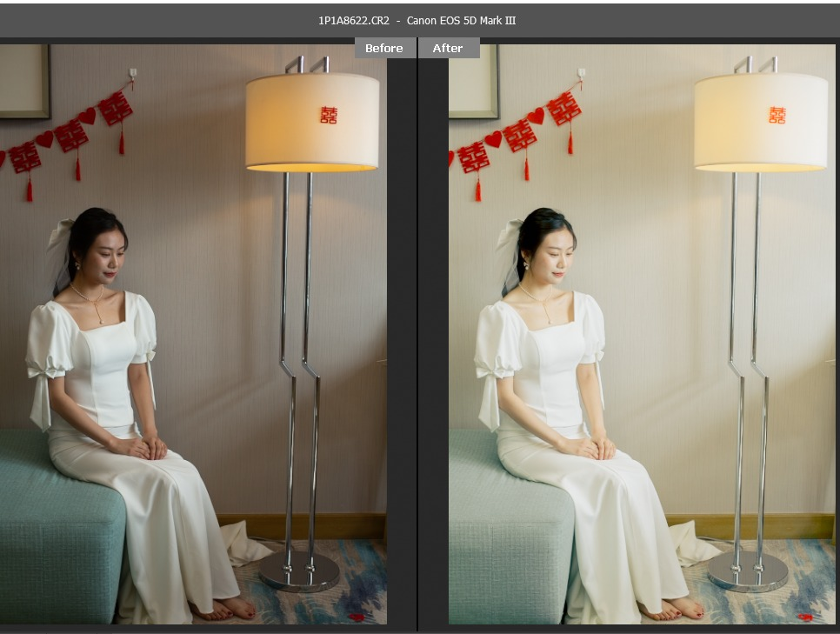
Task: Click the After label tab
Action: point(448,48)
